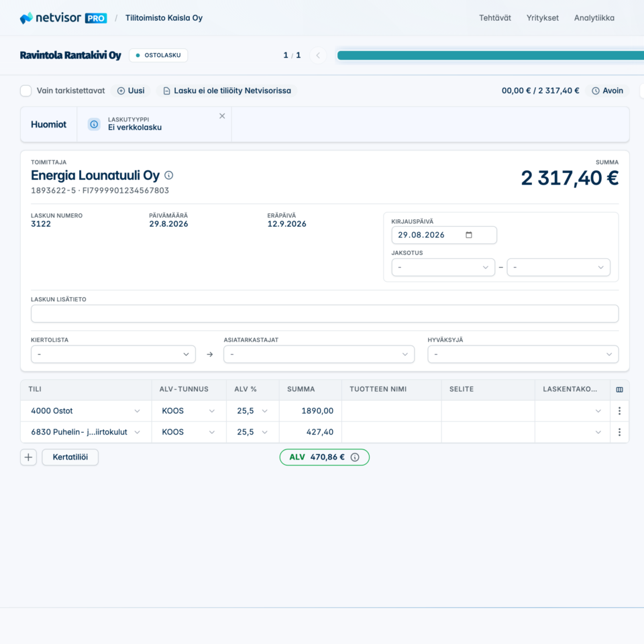Open the table column settings icon
Viewport: 644px width, 644px height.
tap(619, 389)
